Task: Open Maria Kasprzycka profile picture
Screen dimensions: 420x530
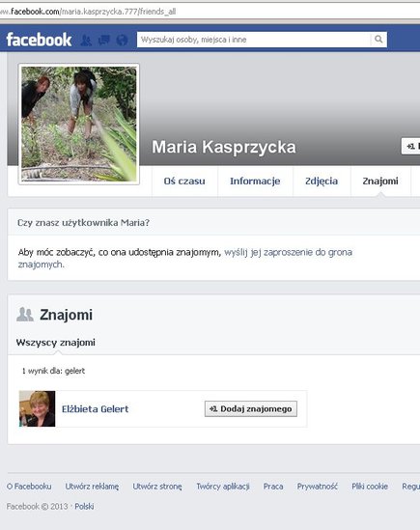Action: tap(79, 124)
